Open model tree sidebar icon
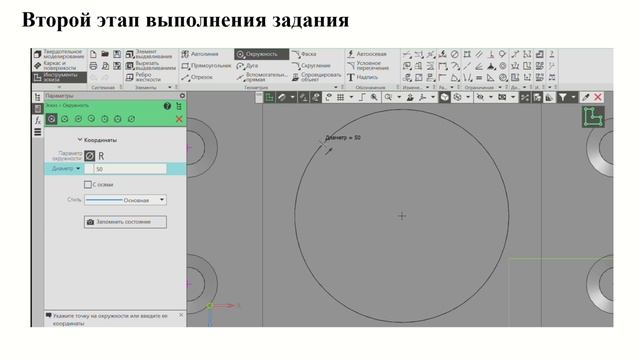This screenshot has width=640, height=360. [38, 97]
